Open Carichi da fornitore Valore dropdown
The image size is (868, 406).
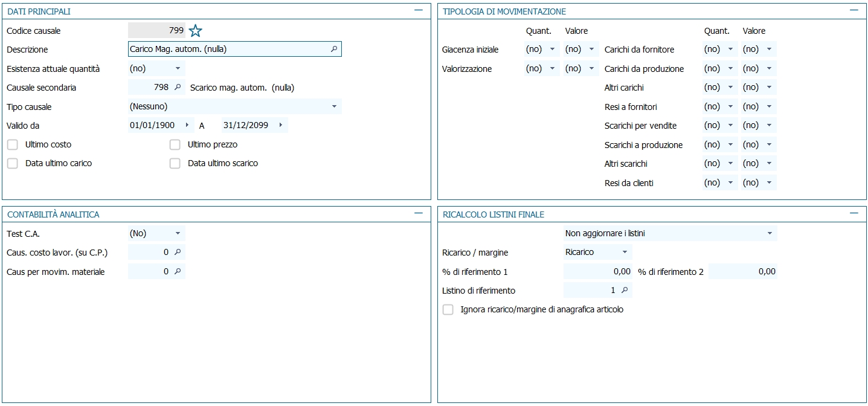769,50
